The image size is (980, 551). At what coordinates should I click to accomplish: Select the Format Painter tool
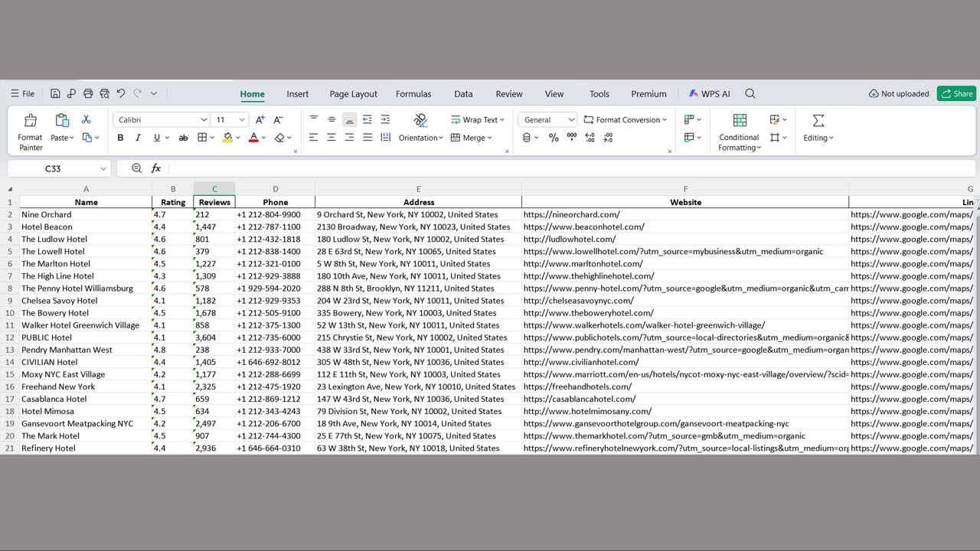(x=31, y=132)
